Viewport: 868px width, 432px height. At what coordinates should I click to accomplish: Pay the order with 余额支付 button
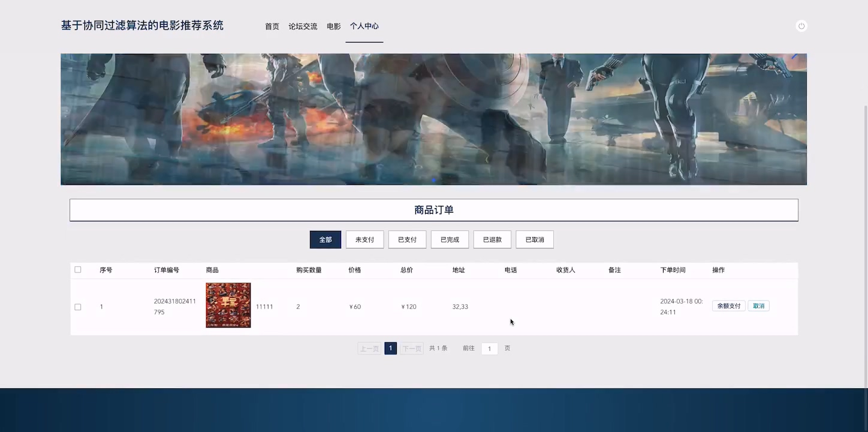tap(729, 306)
